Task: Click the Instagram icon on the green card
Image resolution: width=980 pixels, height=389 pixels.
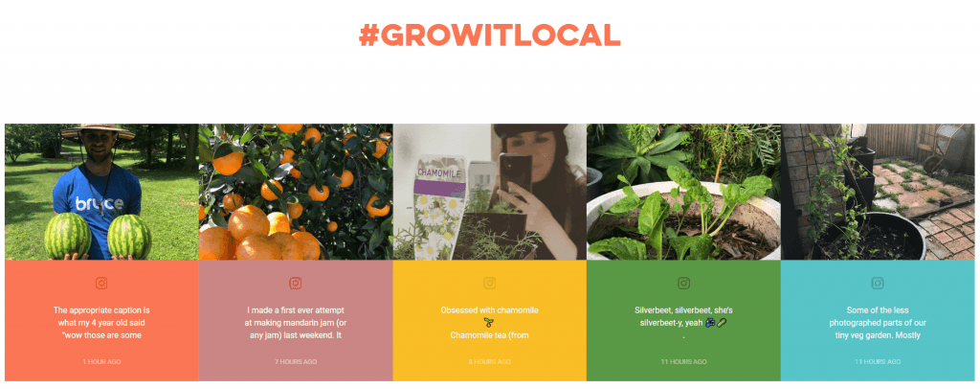Action: point(683,284)
